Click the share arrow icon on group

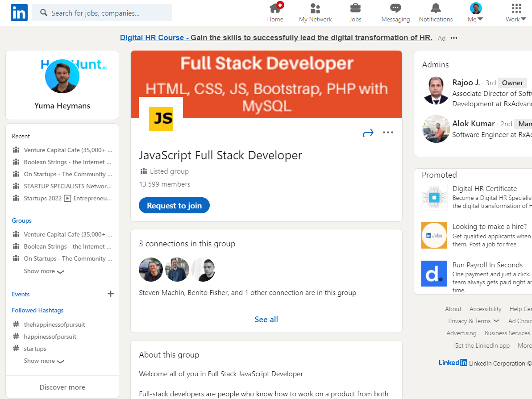coord(368,133)
